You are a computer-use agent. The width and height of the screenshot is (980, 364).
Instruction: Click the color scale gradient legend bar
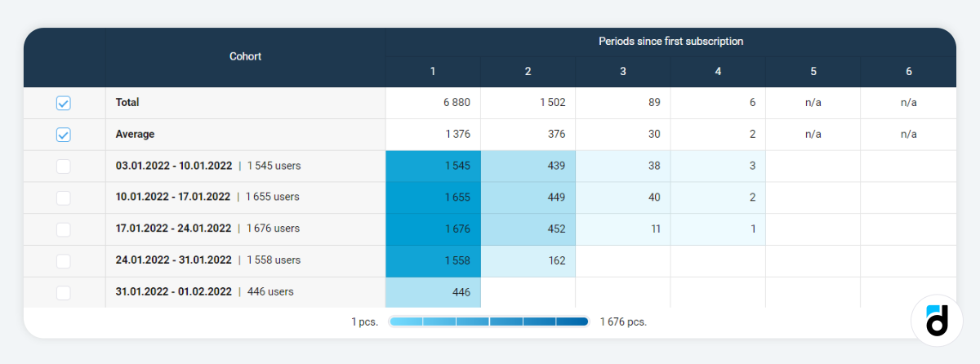tap(489, 322)
